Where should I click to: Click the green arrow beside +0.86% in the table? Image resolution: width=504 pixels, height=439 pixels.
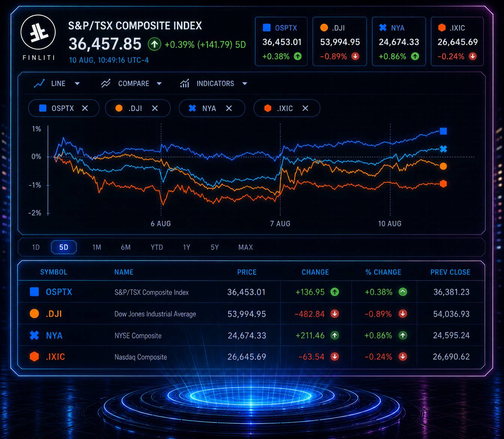(403, 335)
